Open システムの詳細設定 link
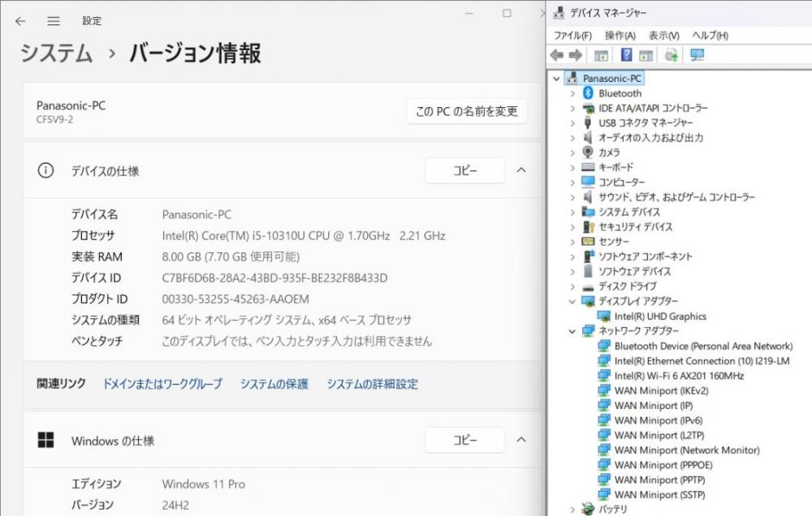Screen dimensions: 812x516 373,384
